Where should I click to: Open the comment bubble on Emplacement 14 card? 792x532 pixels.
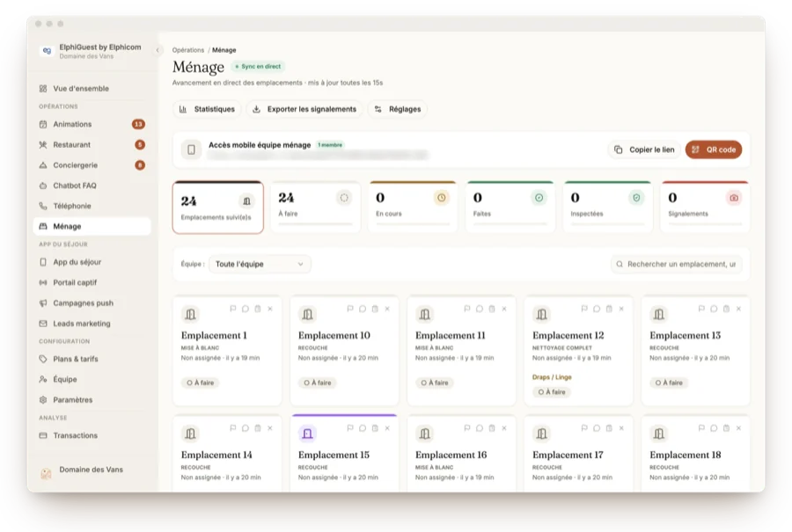pyautogui.click(x=245, y=428)
